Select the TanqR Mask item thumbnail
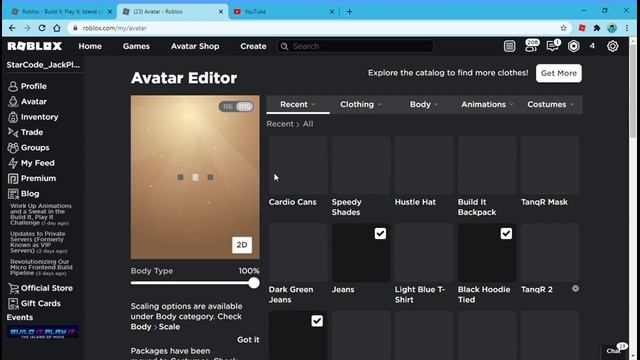Viewport: 640px width, 360px height. [550, 165]
